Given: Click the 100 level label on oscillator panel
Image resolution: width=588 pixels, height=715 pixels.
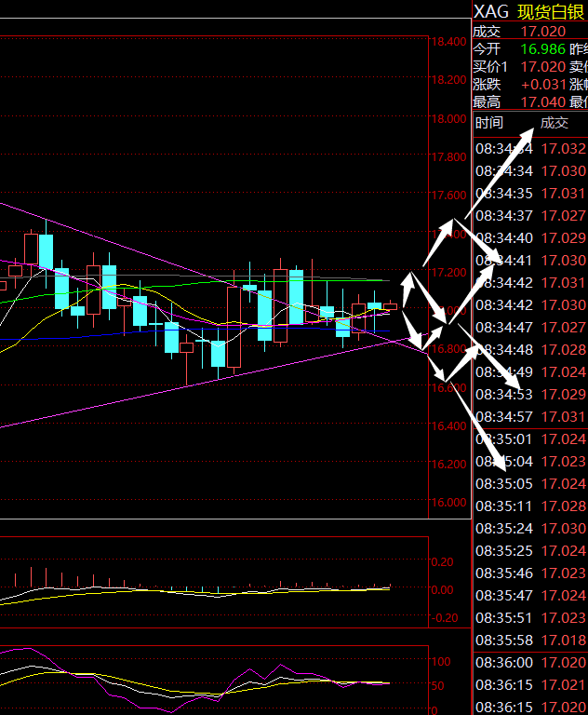Looking at the screenshot, I should [441, 662].
